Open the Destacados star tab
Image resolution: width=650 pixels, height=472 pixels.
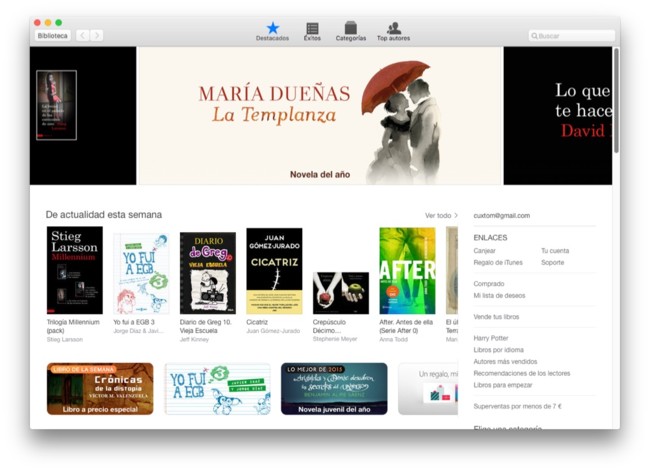272,31
